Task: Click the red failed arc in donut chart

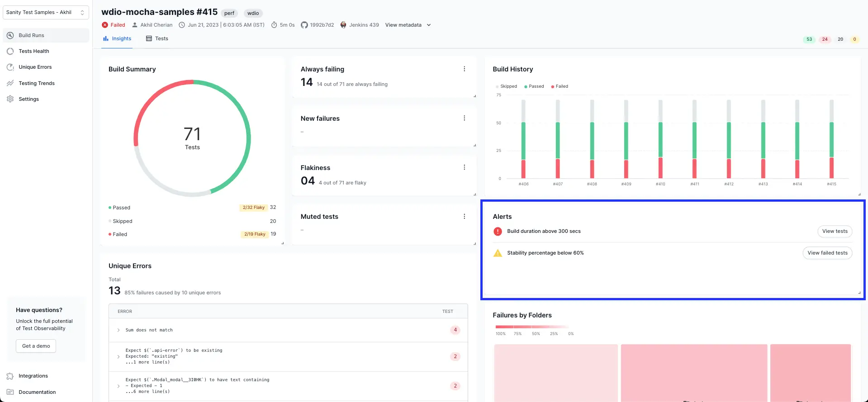Action: point(152,98)
